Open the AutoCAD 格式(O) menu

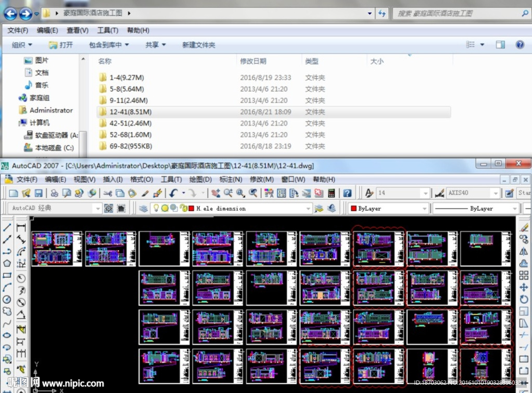[x=141, y=179]
